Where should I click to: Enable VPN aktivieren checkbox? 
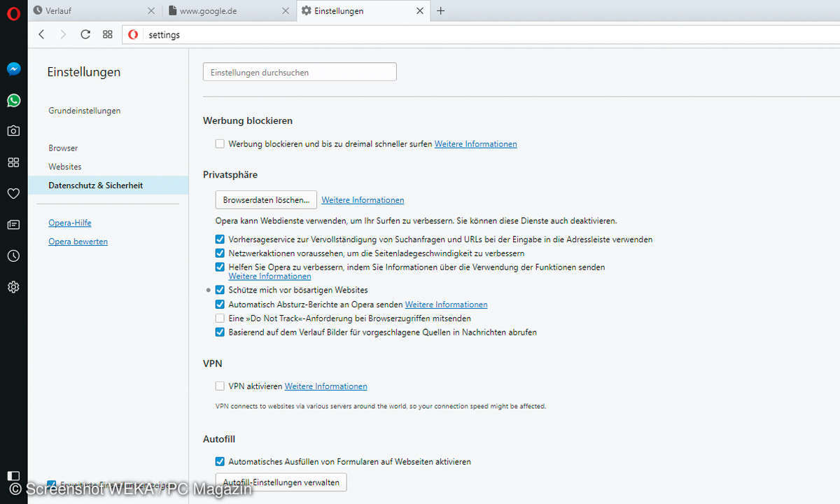[x=220, y=386]
